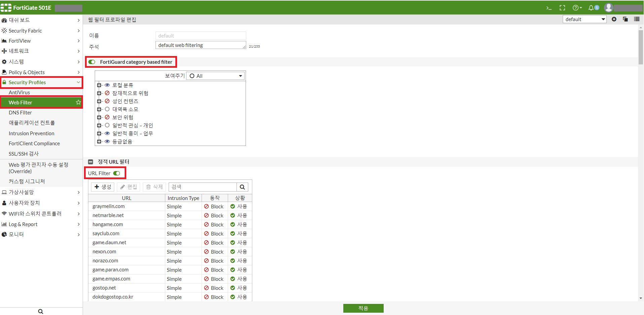The width and height of the screenshot is (644, 315).
Task: Click allow circle for 대역폭 소모
Action: click(x=107, y=109)
